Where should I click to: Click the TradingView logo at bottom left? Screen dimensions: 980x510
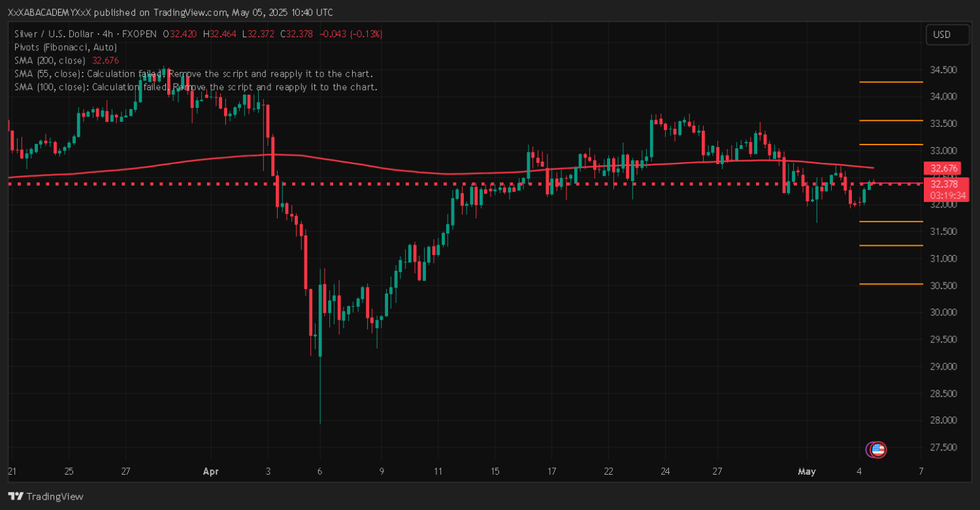45,496
